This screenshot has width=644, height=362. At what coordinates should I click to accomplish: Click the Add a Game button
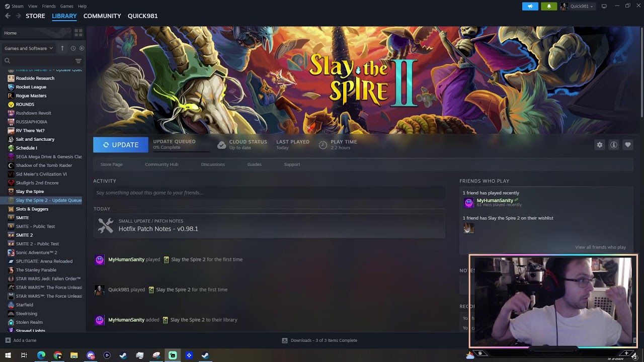(x=21, y=340)
